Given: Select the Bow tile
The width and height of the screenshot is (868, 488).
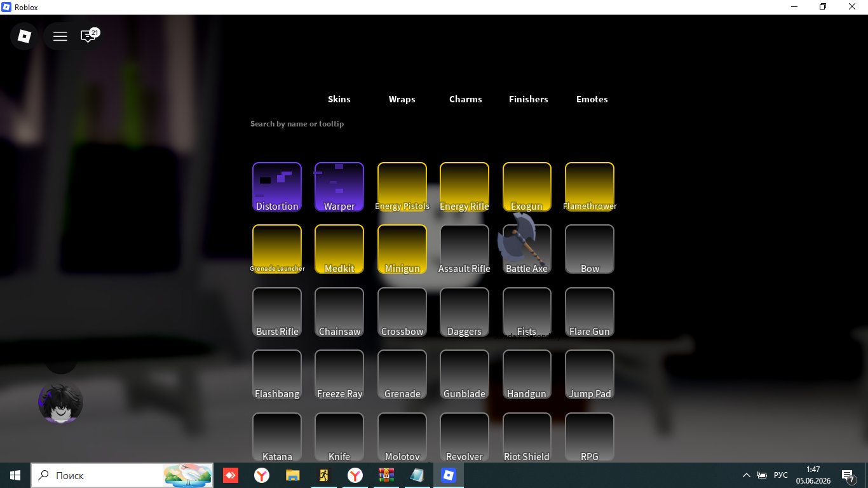Looking at the screenshot, I should [590, 249].
